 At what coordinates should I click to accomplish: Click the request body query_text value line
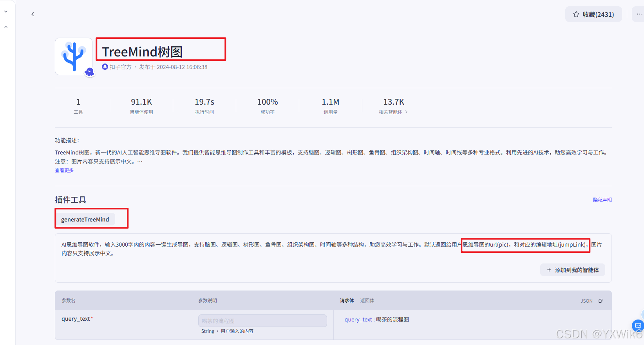pos(377,320)
